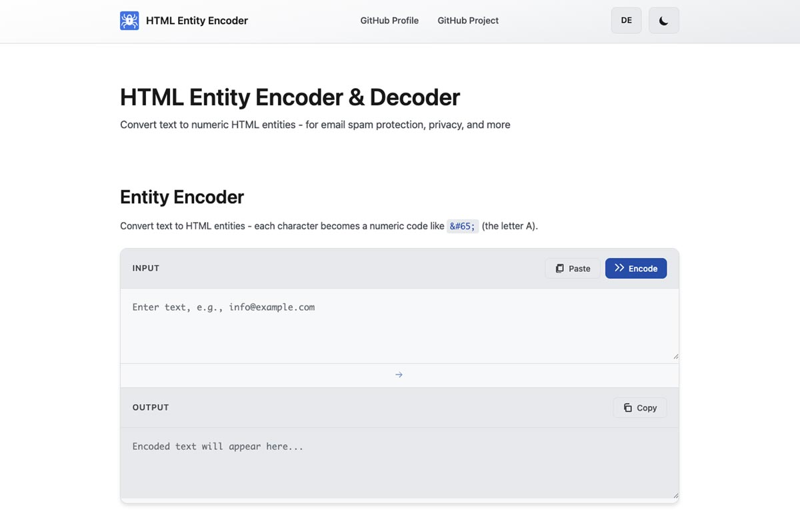800x532 pixels.
Task: Click inside the text input field
Action: 399,325
